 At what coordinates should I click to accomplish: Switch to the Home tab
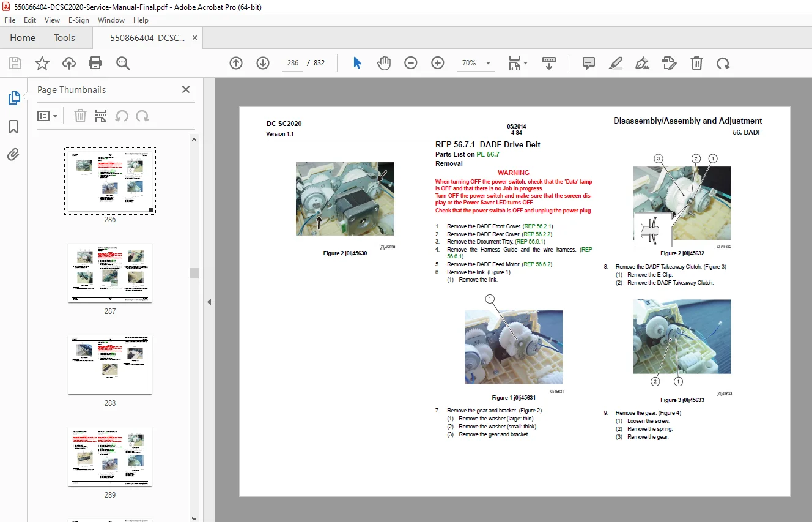coord(23,37)
